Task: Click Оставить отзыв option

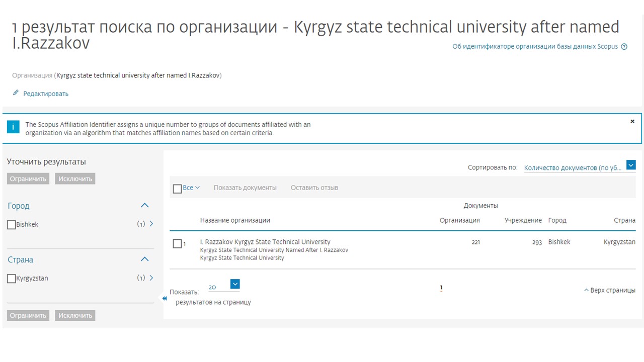Action: [314, 188]
